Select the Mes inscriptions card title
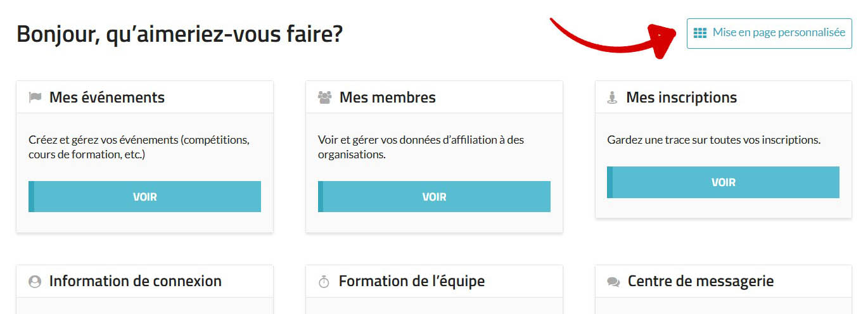 click(681, 97)
